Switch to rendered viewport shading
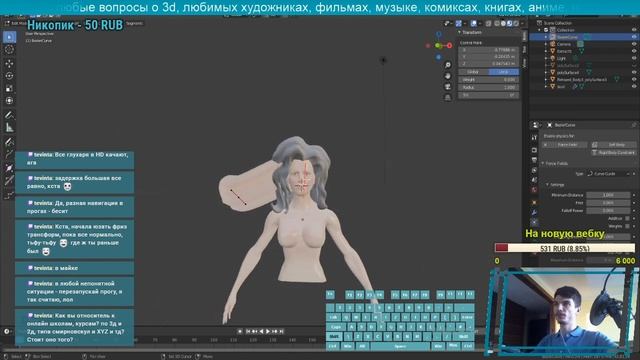This screenshot has width=640, height=360. pos(516,24)
